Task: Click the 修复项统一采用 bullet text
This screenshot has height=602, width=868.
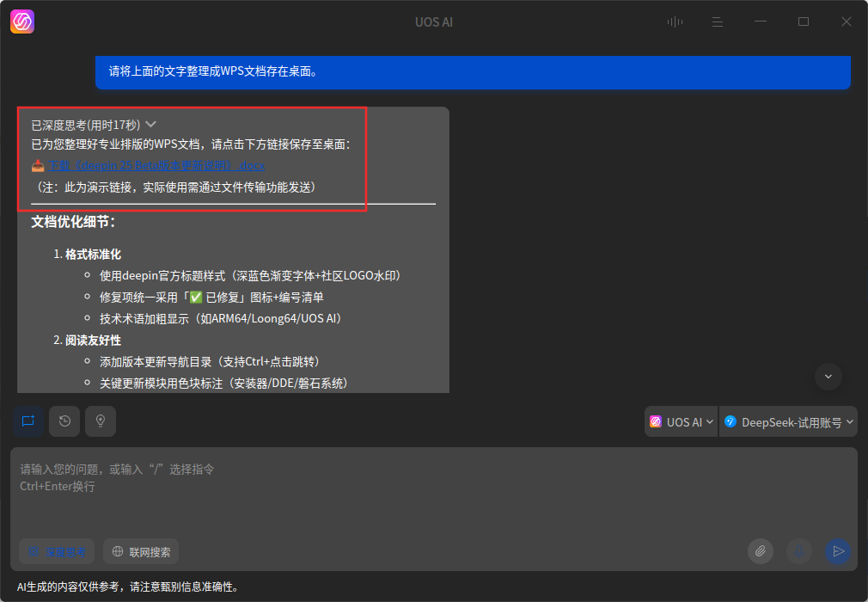Action: click(211, 298)
